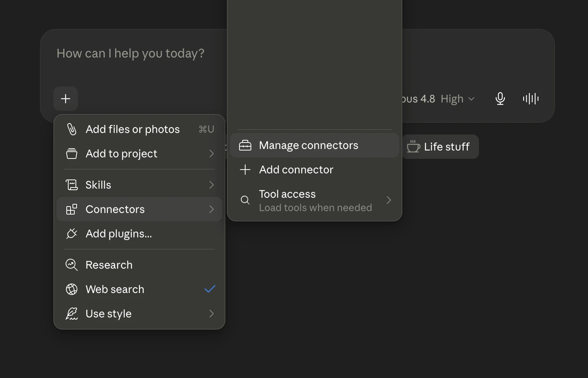Viewport: 588px width, 378px height.
Task: Start voice mode with the waveform icon
Action: click(x=531, y=99)
